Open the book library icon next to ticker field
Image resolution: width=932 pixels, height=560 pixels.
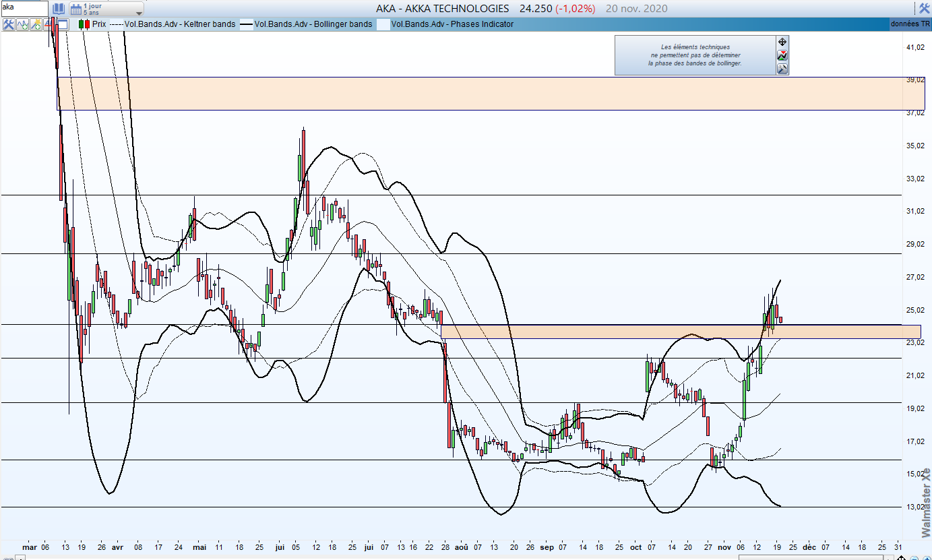tap(59, 9)
